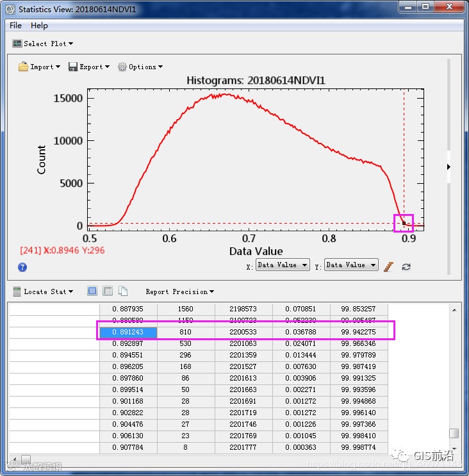The height and width of the screenshot is (476, 469).
Task: Click the accumulated percent cell 99.998774
Action: click(359, 447)
